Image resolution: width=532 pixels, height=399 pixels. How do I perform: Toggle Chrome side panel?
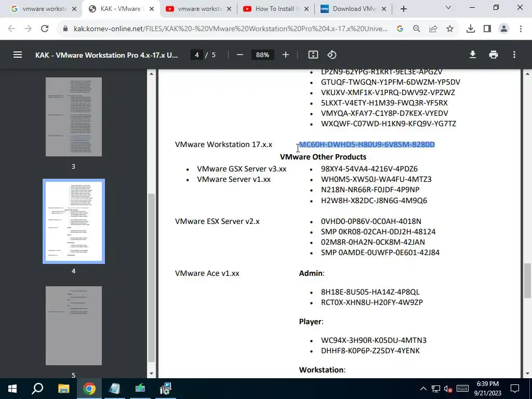487,29
